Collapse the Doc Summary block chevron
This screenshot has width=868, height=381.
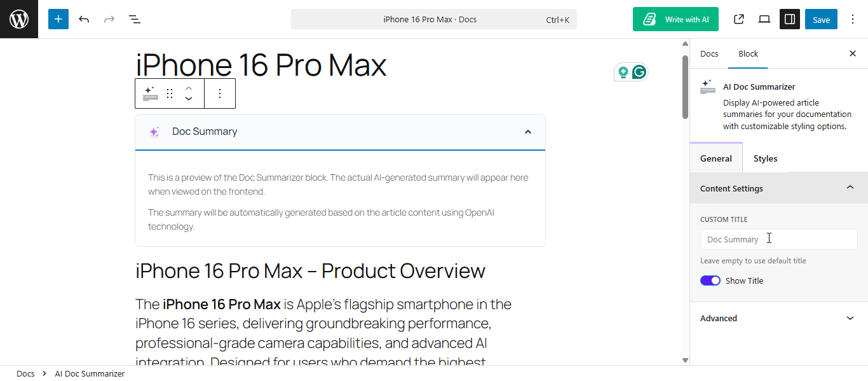528,132
